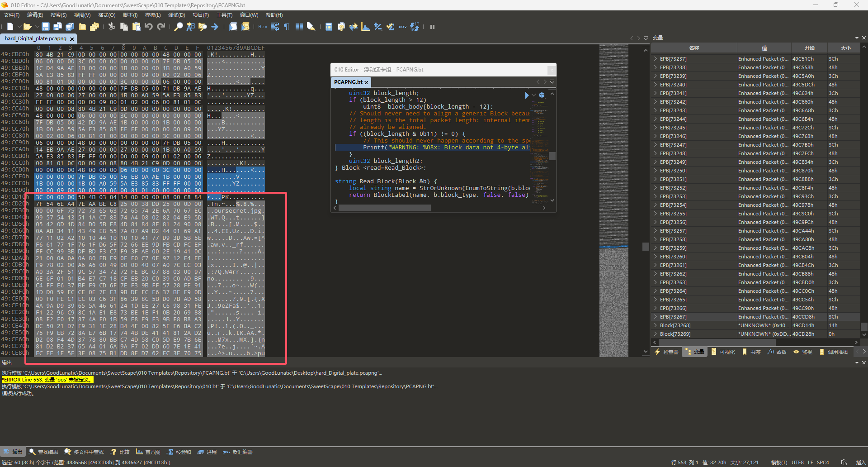Screen dimensions: 868x467
Task: Switch to the 监视 watch tab
Action: tap(803, 352)
